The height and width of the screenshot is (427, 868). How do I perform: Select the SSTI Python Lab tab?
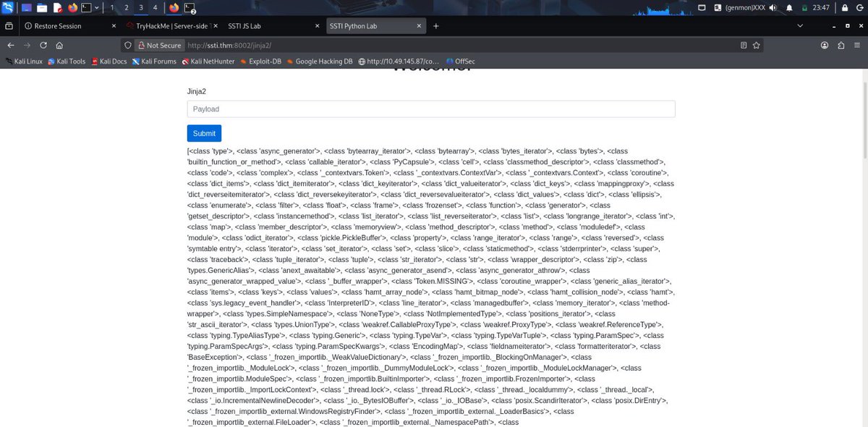tap(376, 25)
